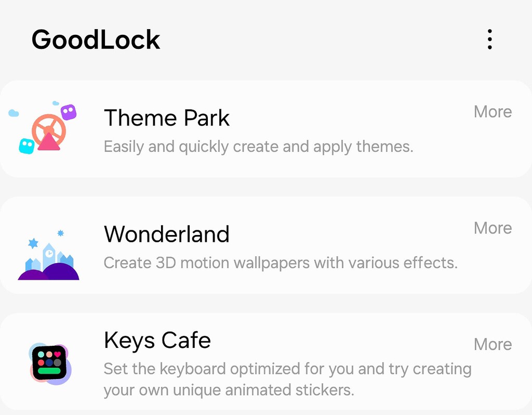Click the Theme Park title text

coord(166,118)
